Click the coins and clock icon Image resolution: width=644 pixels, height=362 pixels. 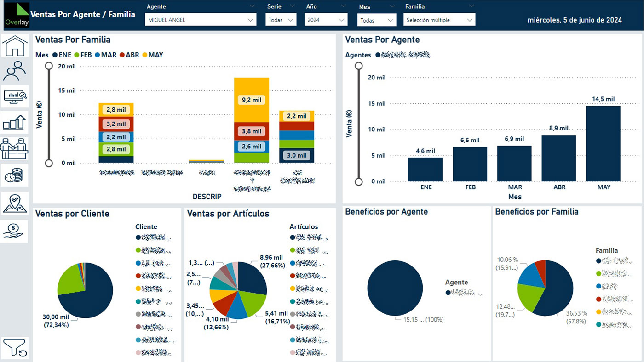(15, 175)
